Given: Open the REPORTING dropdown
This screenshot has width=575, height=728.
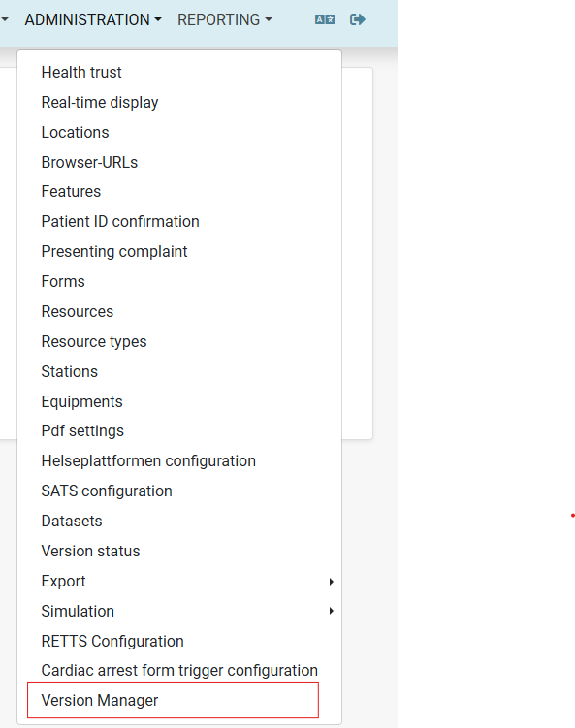Looking at the screenshot, I should click(x=225, y=20).
